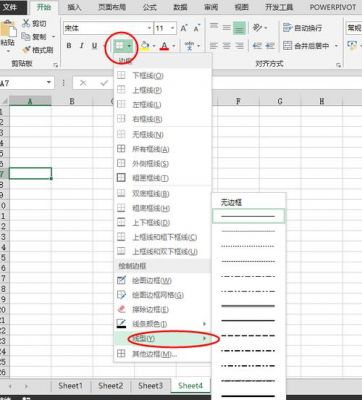The width and height of the screenshot is (362, 400).
Task: Click the Decrease Indent icon
Action: tap(257, 45)
